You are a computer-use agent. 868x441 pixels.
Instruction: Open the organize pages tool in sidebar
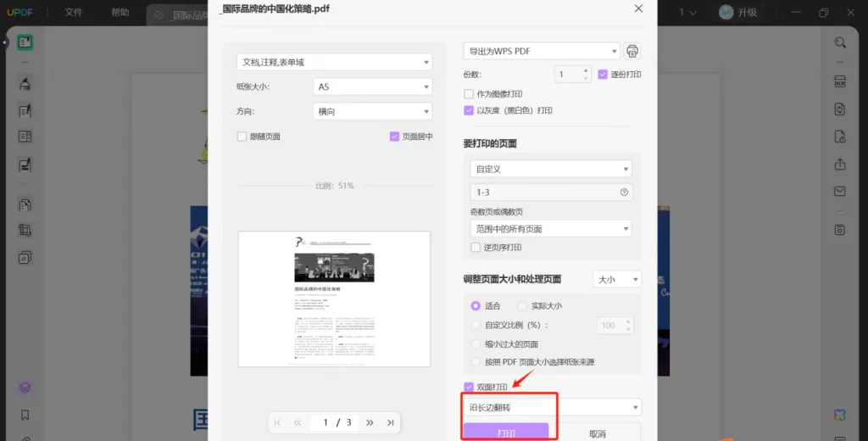coord(25,205)
